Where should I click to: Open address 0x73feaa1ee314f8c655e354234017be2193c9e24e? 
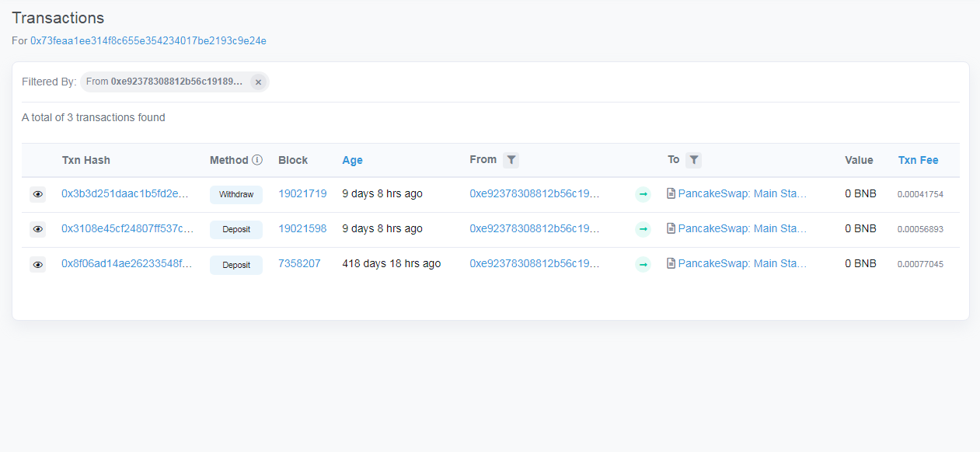[148, 40]
